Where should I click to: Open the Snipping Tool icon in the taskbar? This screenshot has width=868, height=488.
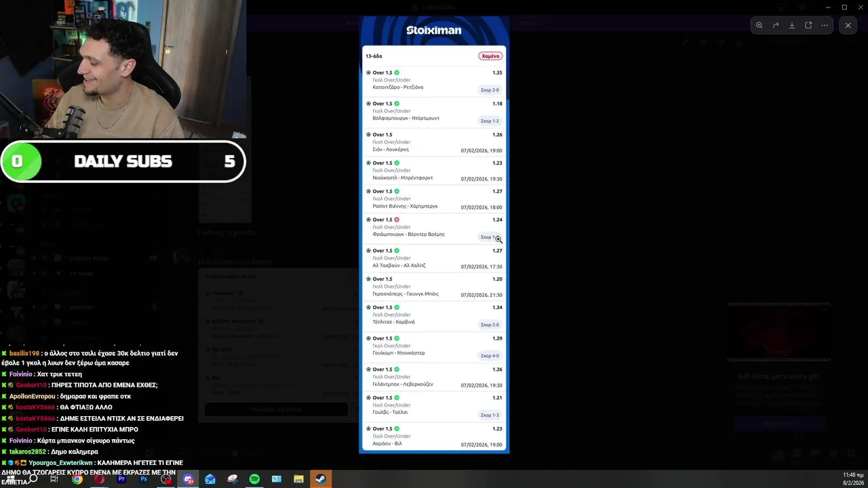(x=233, y=479)
